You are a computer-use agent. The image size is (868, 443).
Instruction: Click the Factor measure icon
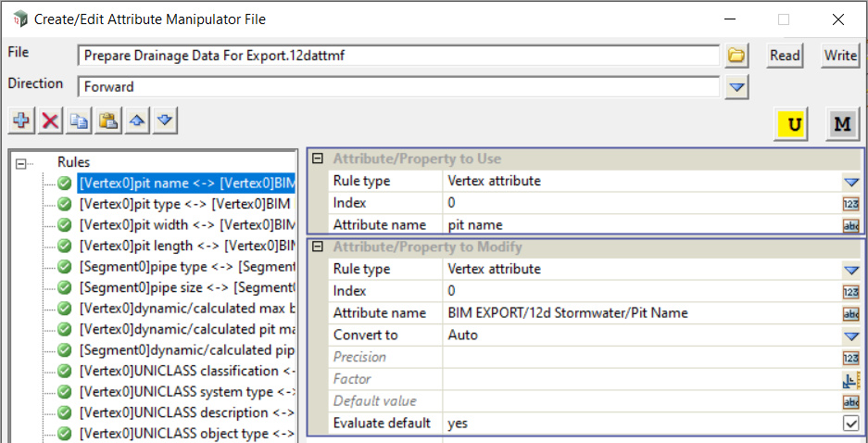[850, 379]
